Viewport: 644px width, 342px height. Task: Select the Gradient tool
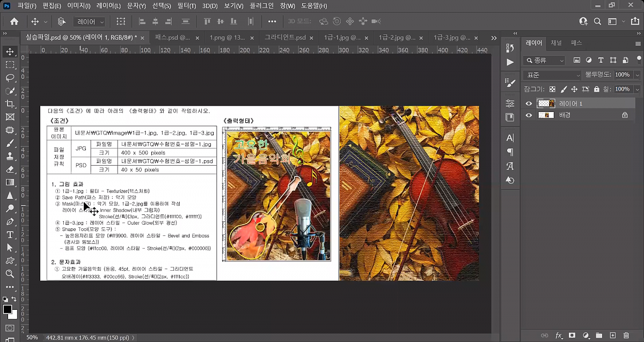click(x=10, y=182)
